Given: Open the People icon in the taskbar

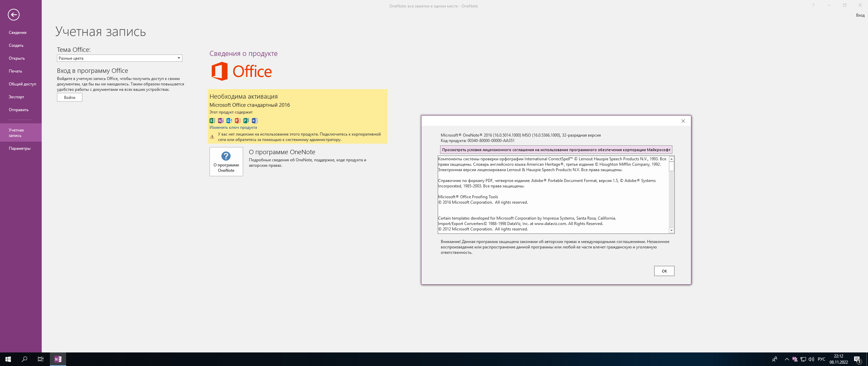Looking at the screenshot, I should coord(775,359).
